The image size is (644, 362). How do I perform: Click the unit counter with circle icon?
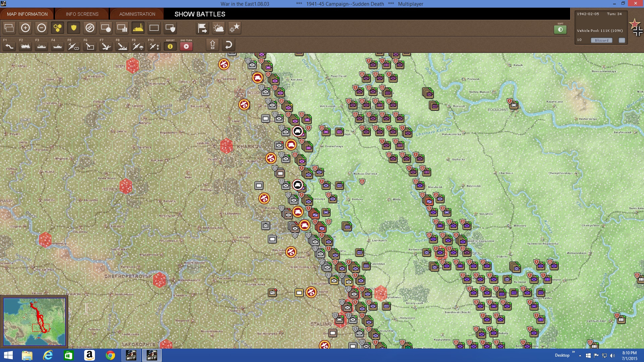coord(106,28)
